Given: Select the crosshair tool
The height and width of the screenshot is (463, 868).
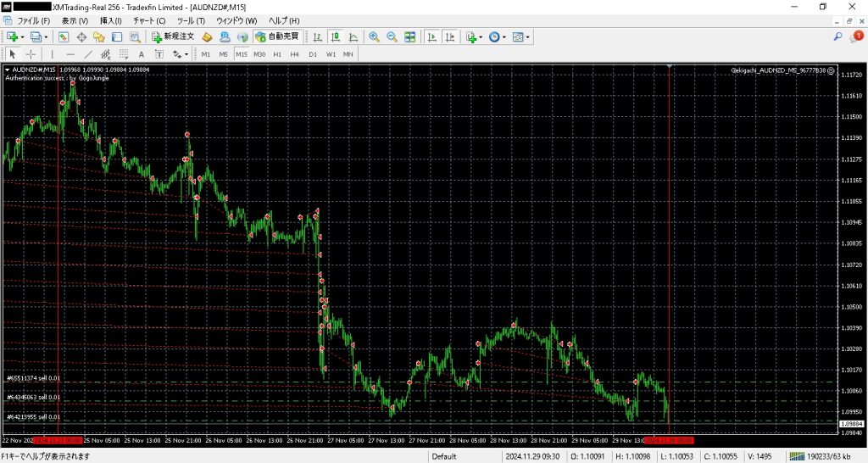Looking at the screenshot, I should (x=31, y=54).
